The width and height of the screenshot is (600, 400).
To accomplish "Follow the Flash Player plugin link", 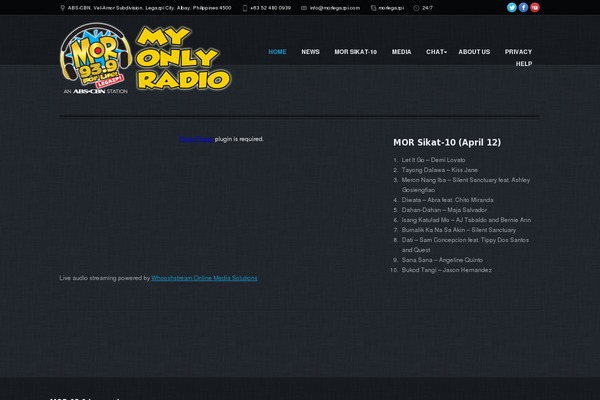I will 196,139.
